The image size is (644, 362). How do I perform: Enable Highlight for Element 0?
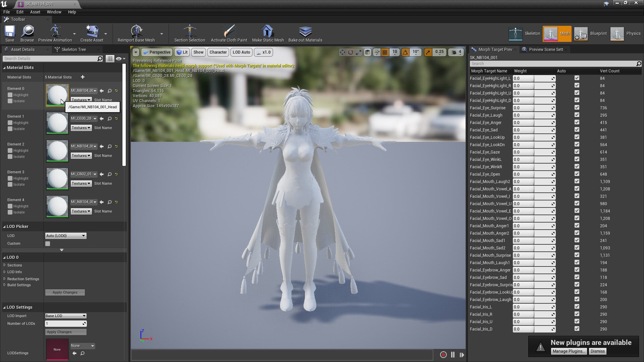pos(10,95)
